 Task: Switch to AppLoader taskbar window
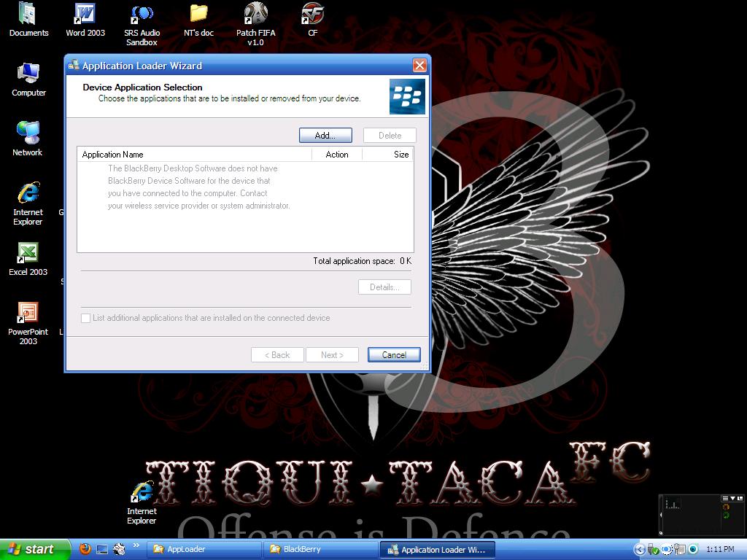point(202,549)
